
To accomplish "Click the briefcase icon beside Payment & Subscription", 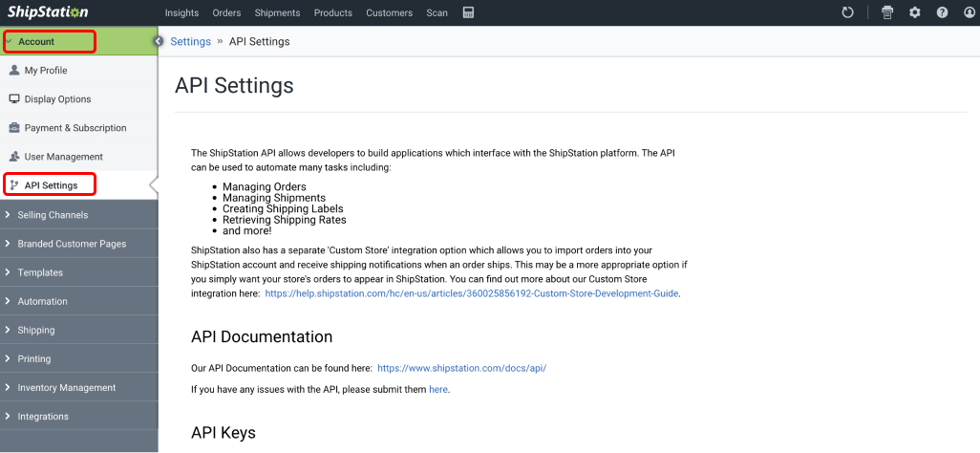I will [x=14, y=128].
